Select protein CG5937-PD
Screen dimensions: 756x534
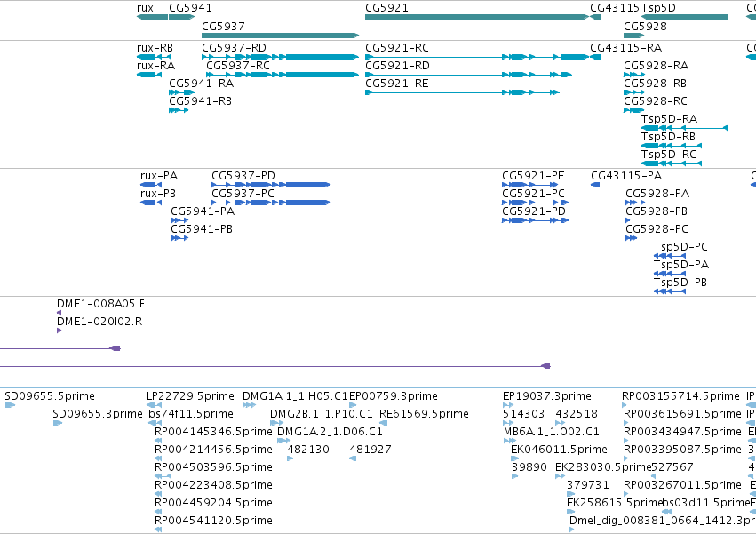pyautogui.click(x=243, y=176)
